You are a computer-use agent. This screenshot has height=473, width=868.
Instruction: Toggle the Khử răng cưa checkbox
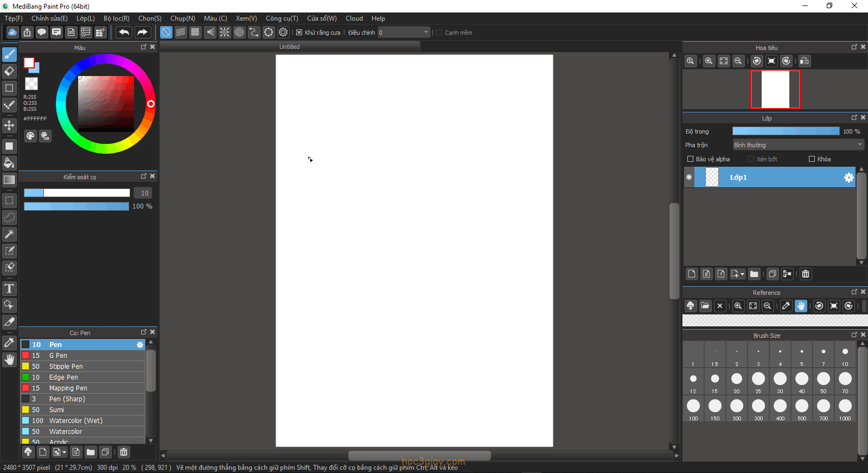coord(299,33)
